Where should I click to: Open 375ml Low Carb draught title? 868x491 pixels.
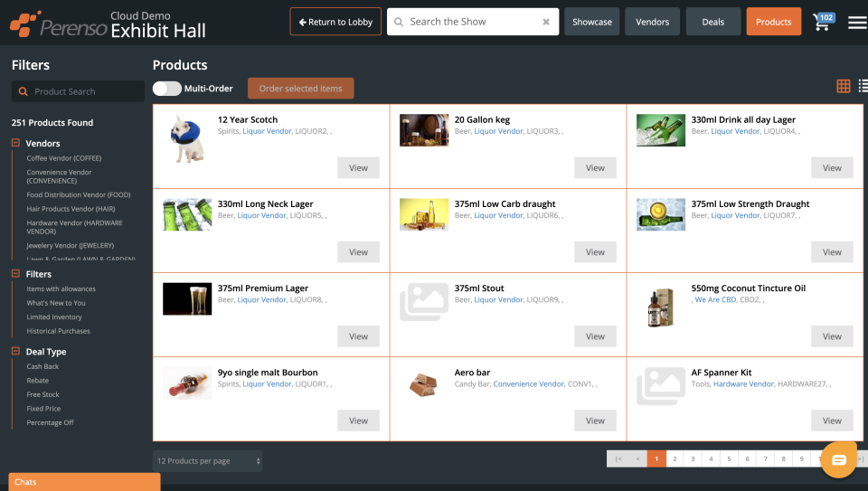click(x=505, y=203)
